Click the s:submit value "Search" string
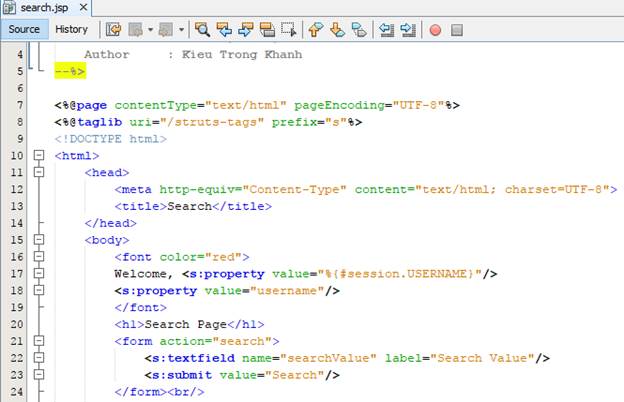 pyautogui.click(x=294, y=375)
